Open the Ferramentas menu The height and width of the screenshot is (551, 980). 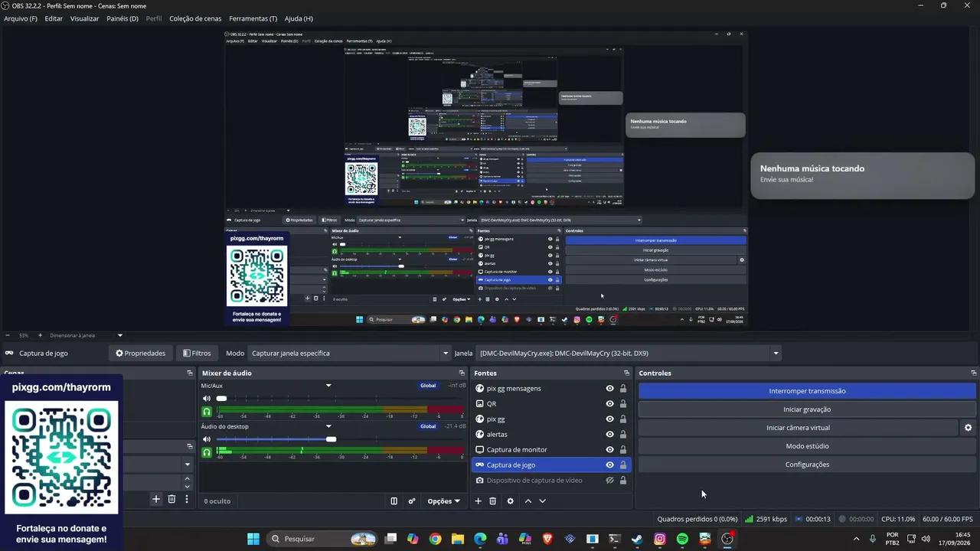[x=253, y=18]
